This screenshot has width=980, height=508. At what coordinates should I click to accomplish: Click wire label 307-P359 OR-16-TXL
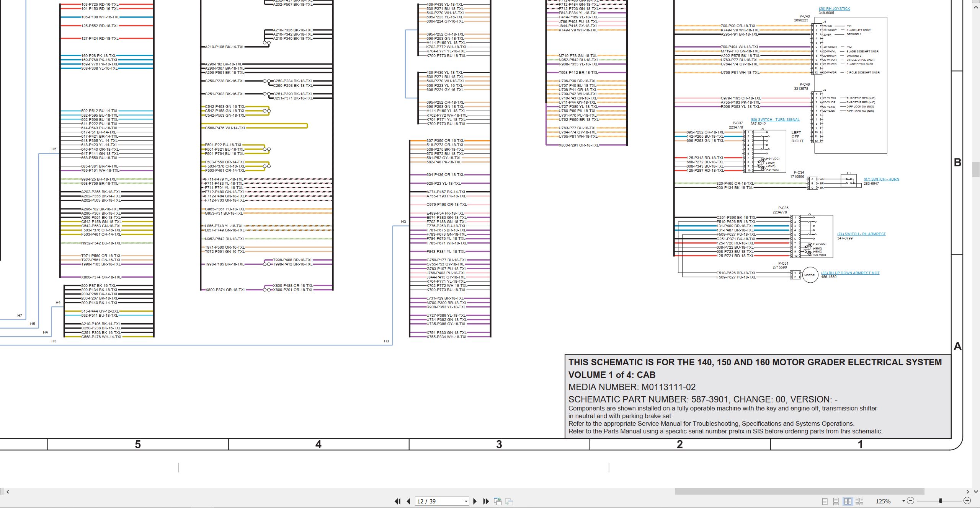[445, 141]
